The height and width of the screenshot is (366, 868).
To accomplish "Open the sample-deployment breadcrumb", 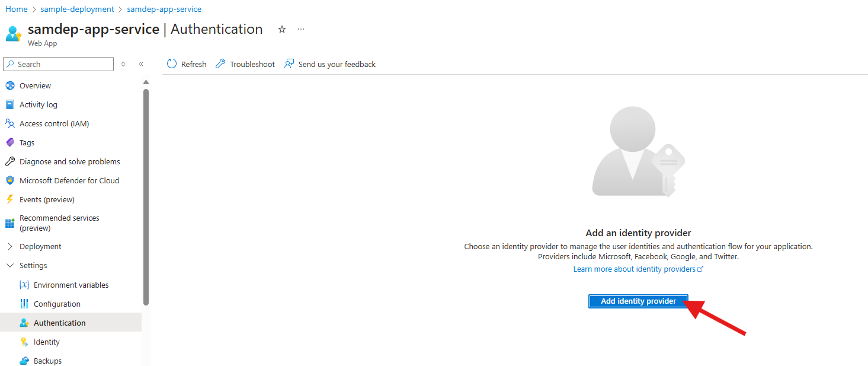I will coord(77,9).
